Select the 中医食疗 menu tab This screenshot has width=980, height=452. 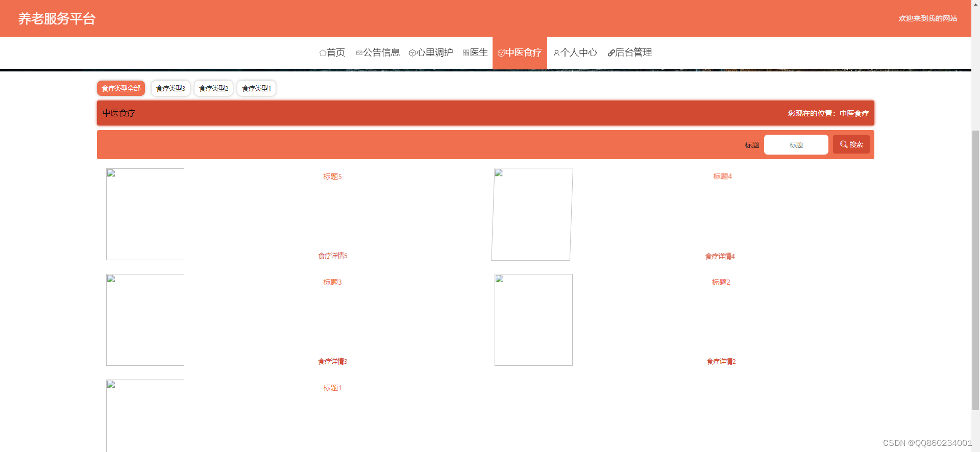(x=520, y=53)
